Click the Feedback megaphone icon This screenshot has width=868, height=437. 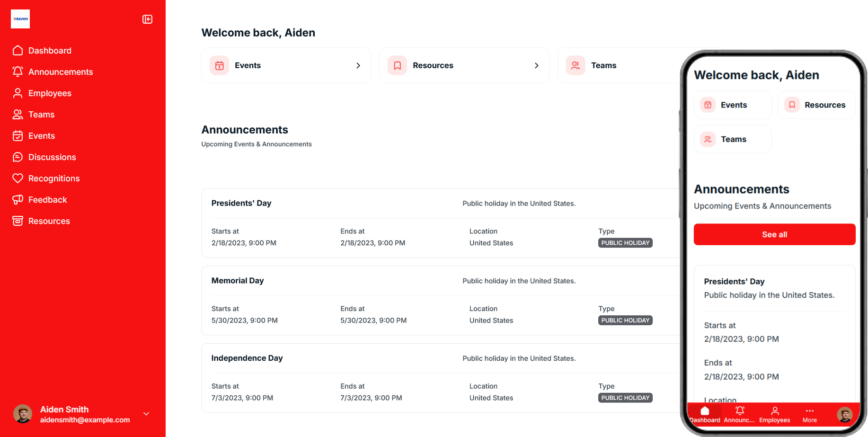click(18, 200)
